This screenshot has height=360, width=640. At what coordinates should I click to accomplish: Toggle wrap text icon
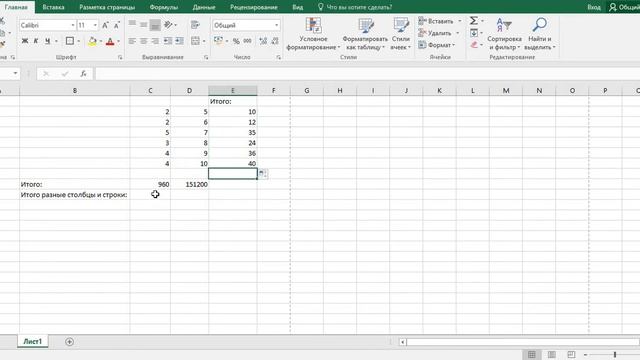point(195,25)
